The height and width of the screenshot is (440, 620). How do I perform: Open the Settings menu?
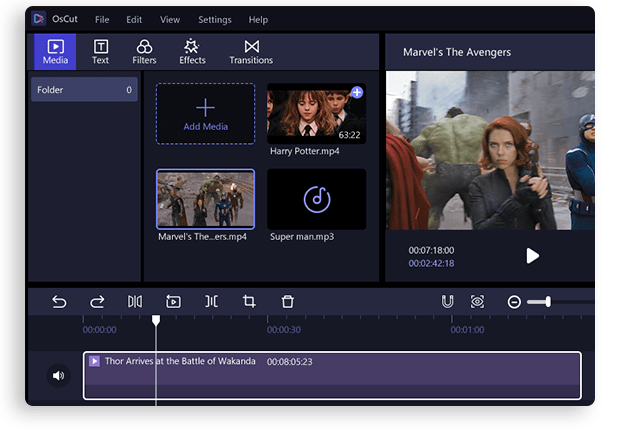pos(214,20)
